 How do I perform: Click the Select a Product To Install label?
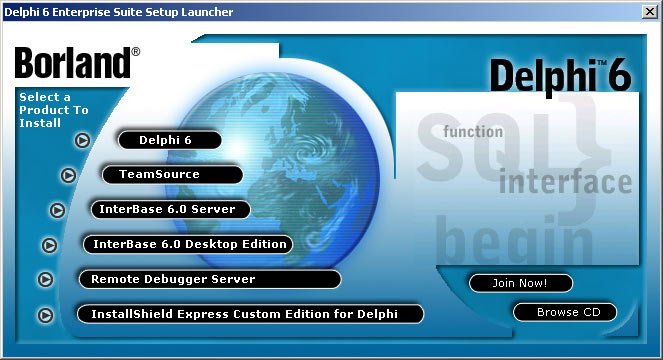click(54, 110)
